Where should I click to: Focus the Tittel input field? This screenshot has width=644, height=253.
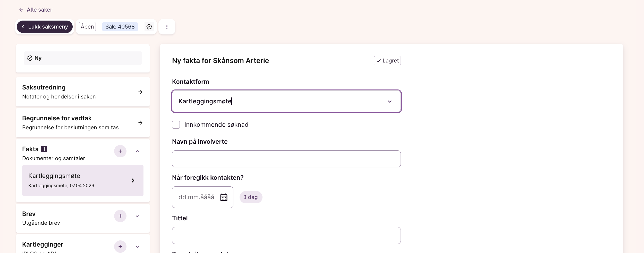point(286,236)
